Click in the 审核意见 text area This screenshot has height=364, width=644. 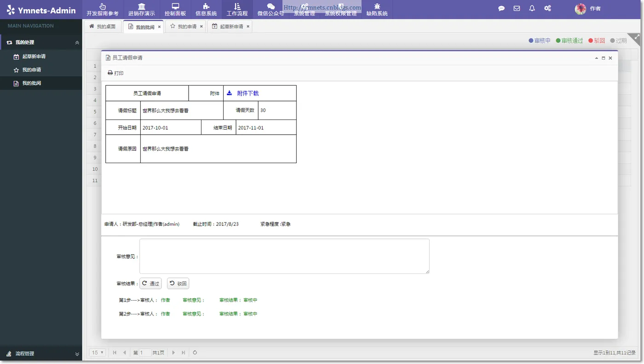point(284,256)
